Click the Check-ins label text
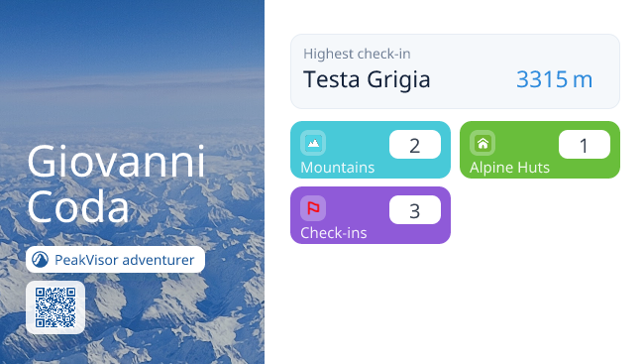 [x=334, y=233]
